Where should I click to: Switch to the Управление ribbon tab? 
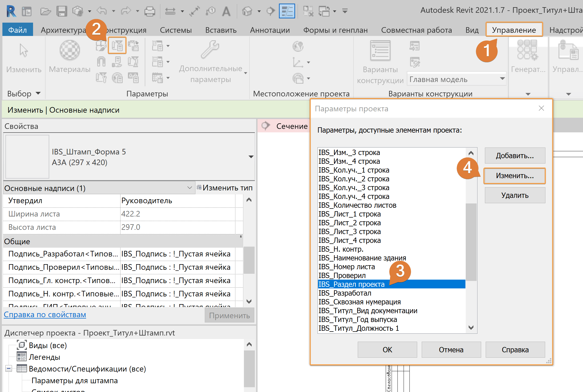click(514, 30)
